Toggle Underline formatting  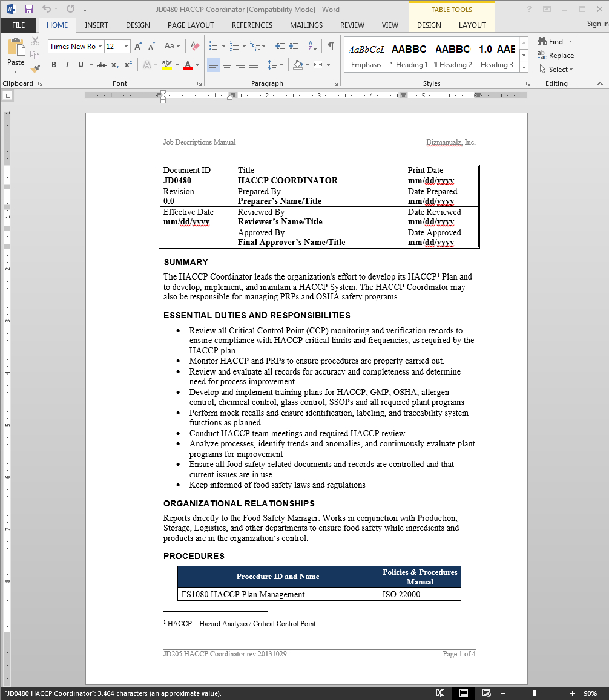81,65
